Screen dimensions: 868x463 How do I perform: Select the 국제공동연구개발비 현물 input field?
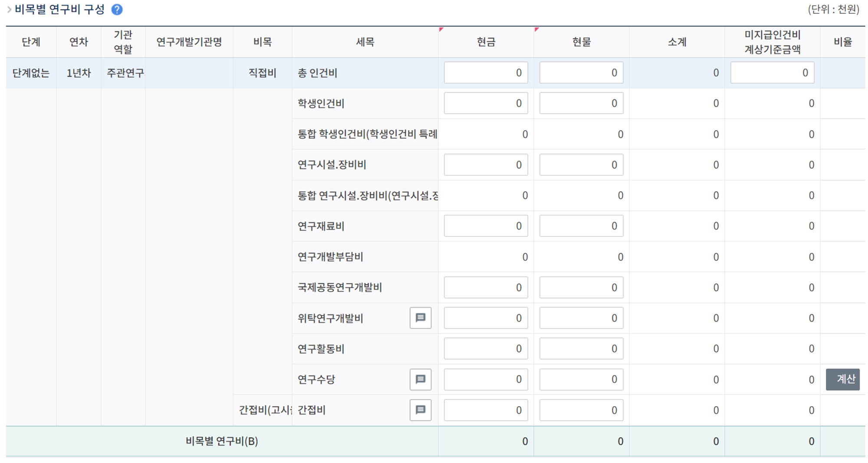coord(581,287)
